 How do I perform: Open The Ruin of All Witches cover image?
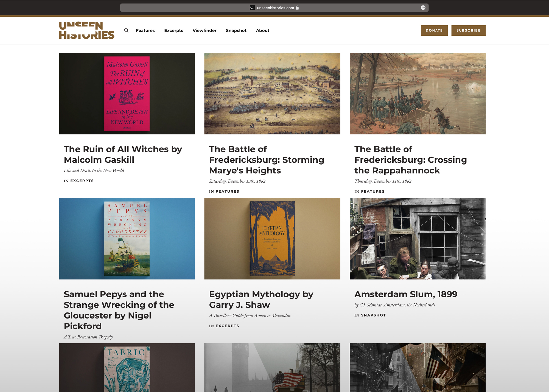(x=127, y=94)
